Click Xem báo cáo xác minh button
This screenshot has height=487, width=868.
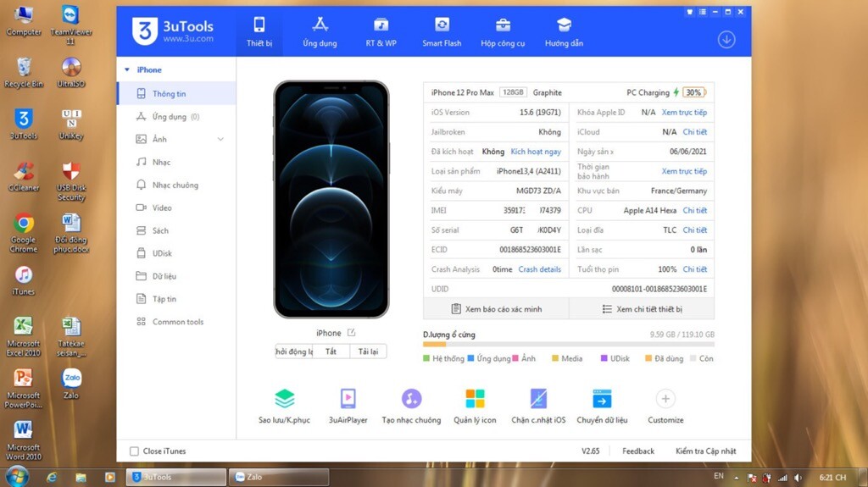(497, 309)
